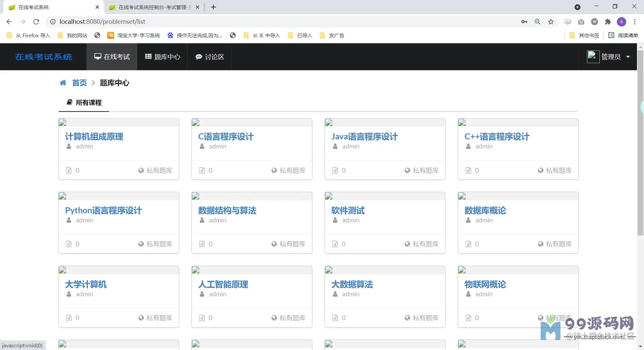Viewport: 644px width, 350px height.
Task: Click the page vertical scrollbar
Action: 640,143
